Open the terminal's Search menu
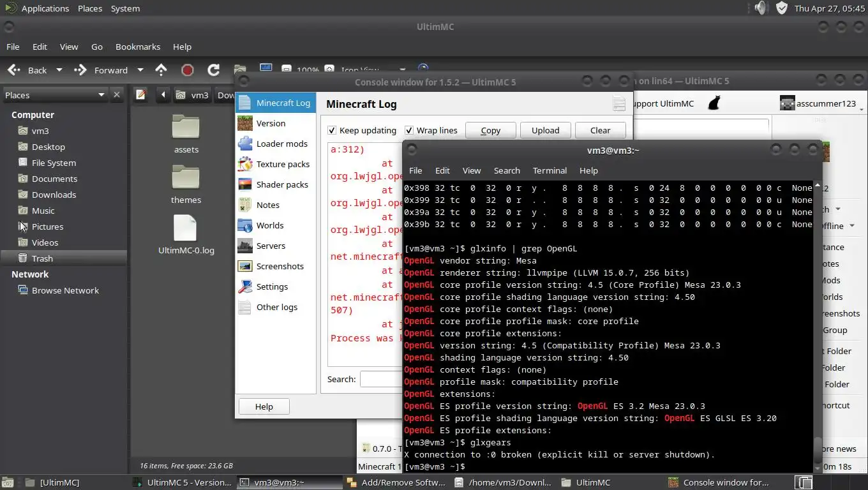This screenshot has width=868, height=490. (x=507, y=170)
